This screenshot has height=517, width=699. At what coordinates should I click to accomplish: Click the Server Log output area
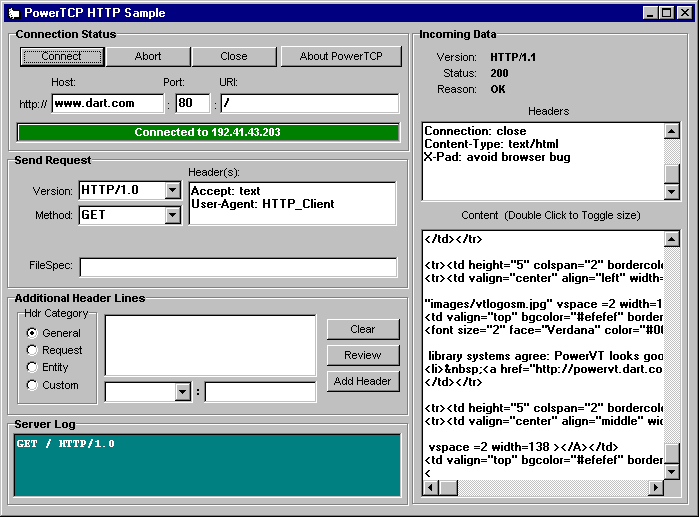pos(207,465)
